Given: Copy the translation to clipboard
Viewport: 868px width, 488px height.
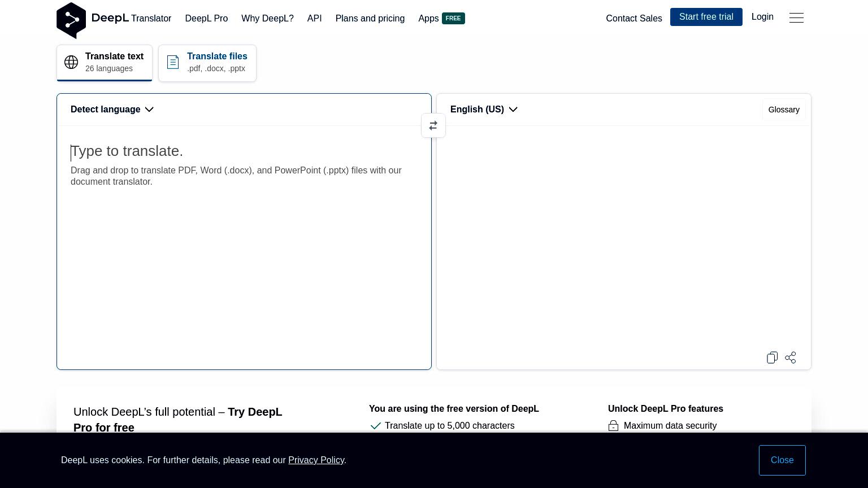Looking at the screenshot, I should click(x=772, y=358).
